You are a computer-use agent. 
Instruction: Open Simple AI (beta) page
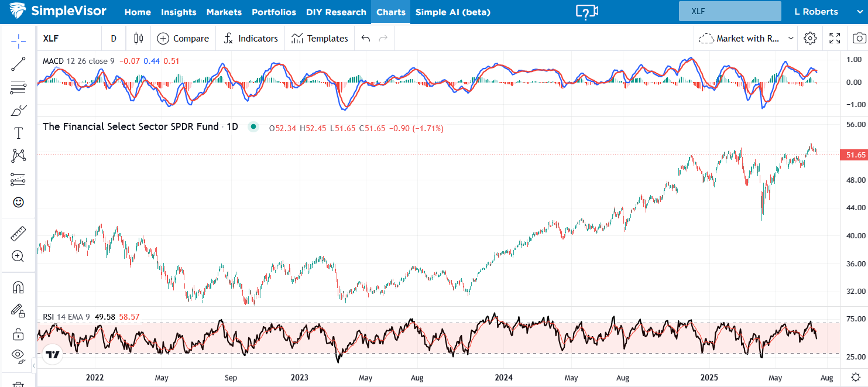453,12
